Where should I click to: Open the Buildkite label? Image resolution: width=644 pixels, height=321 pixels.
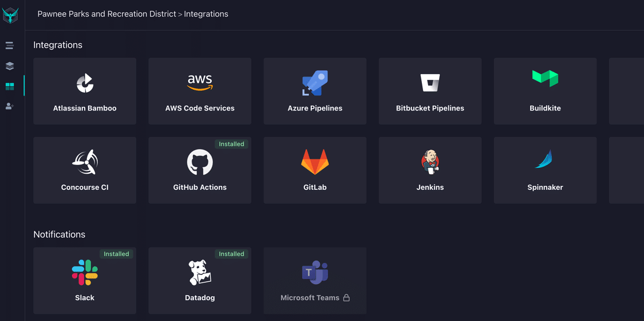tap(545, 108)
